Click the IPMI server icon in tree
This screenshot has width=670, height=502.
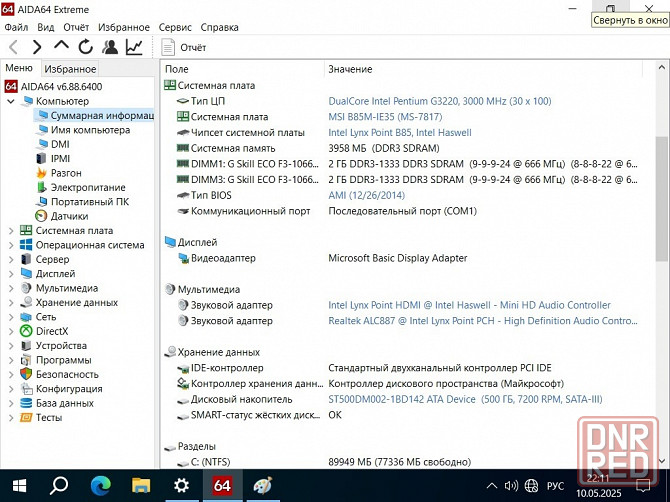pos(41,159)
